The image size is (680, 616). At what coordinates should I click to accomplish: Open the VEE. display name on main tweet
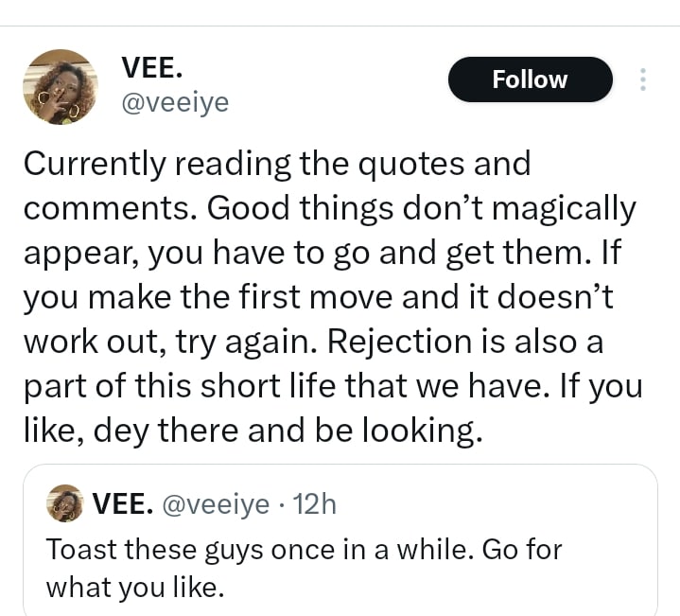[152, 67]
